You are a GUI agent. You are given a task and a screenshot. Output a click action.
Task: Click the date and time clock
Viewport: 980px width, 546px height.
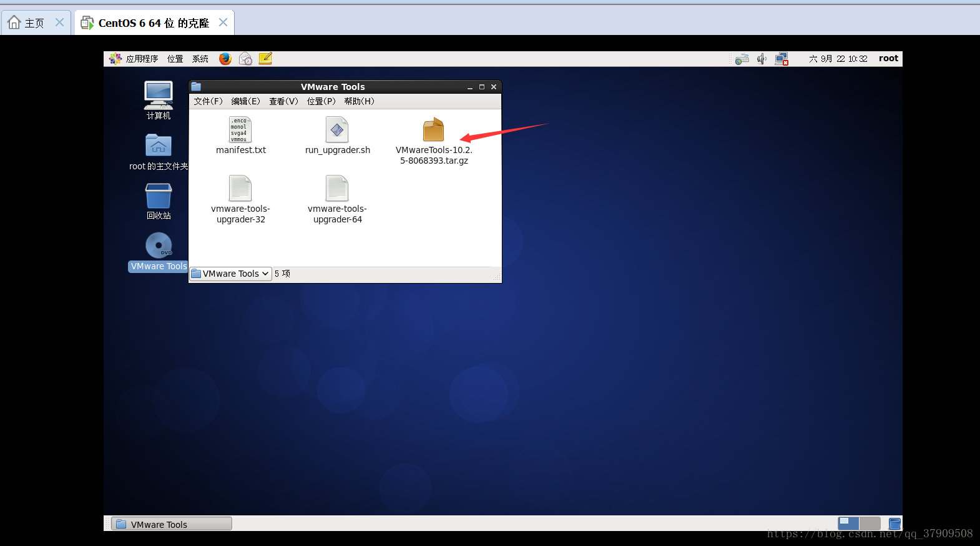(x=838, y=59)
